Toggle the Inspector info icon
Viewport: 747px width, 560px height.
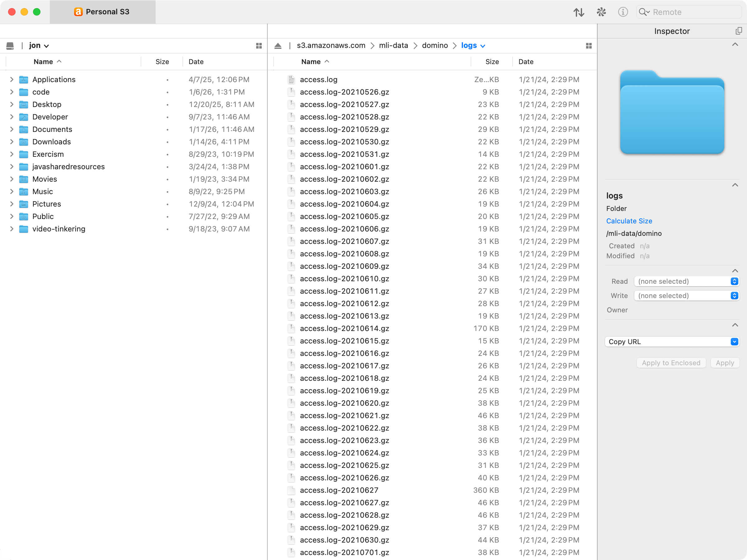point(623,12)
